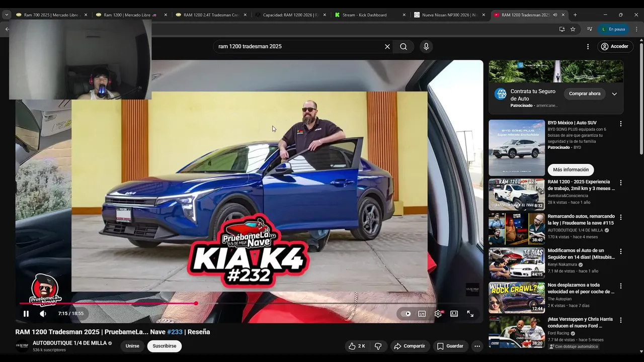Expand the insurance ad chevron
The image size is (644, 362).
click(x=614, y=94)
